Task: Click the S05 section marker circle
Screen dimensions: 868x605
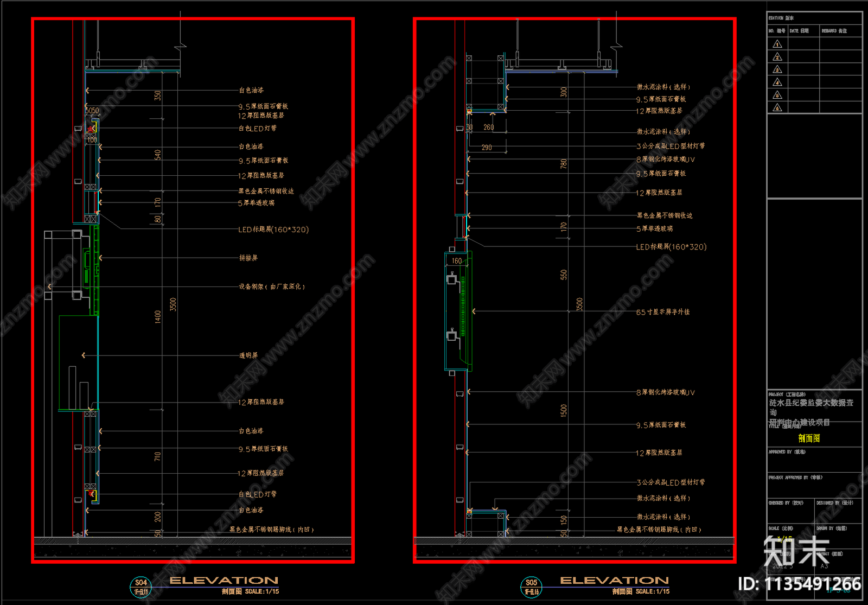Action: (x=531, y=587)
